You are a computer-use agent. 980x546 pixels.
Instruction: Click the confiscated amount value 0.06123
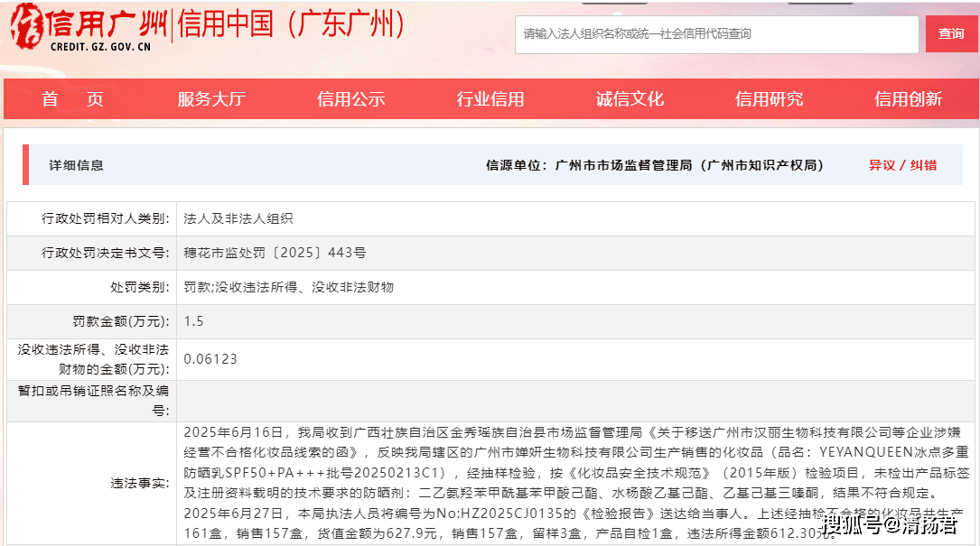(x=210, y=359)
